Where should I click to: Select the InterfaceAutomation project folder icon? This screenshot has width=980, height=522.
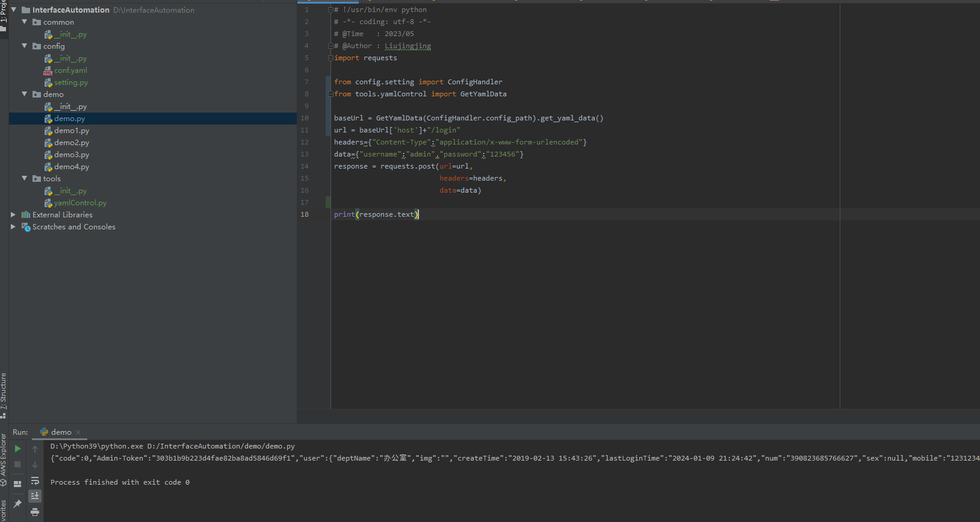click(26, 10)
